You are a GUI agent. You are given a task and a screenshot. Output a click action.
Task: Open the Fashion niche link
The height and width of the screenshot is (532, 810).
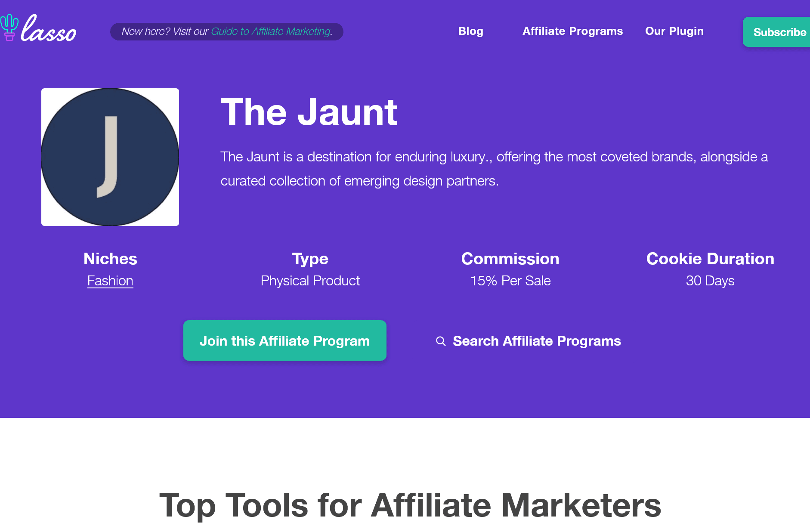[110, 281]
